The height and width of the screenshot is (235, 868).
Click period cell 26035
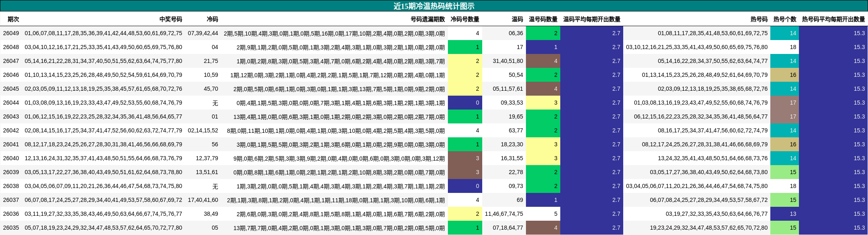pyautogui.click(x=11, y=228)
